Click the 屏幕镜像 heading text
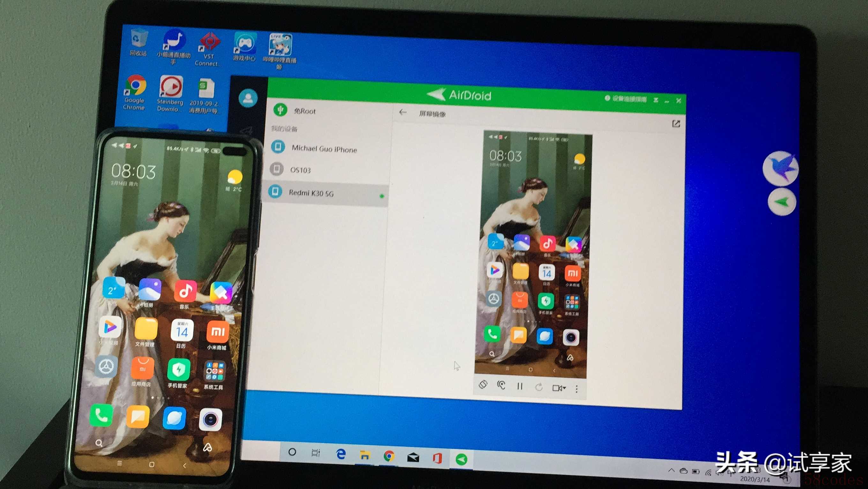The height and width of the screenshot is (489, 868). (x=432, y=114)
